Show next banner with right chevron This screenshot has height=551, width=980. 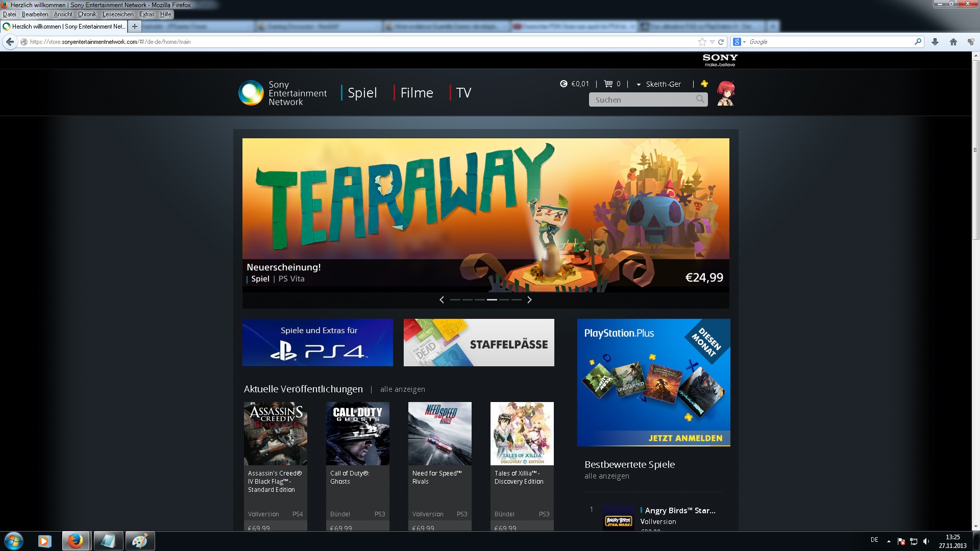[529, 300]
